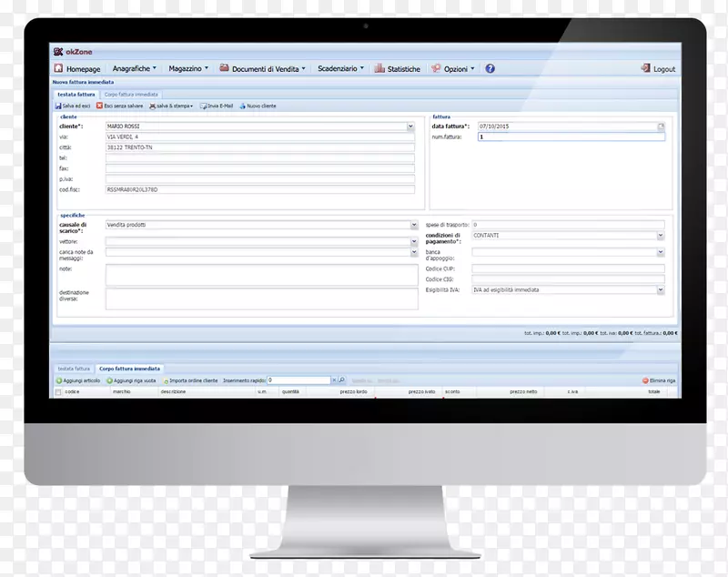This screenshot has height=577, width=728.
Task: Click the Importa ordine cliente label
Action: click(x=193, y=380)
